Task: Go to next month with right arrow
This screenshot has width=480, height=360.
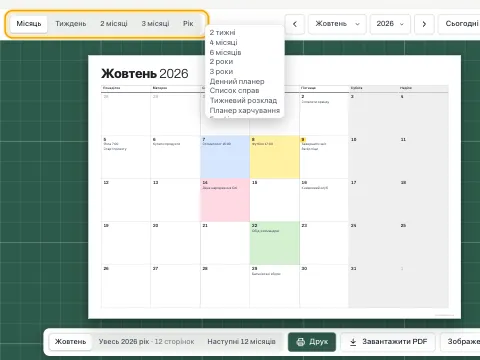Action: [x=424, y=24]
